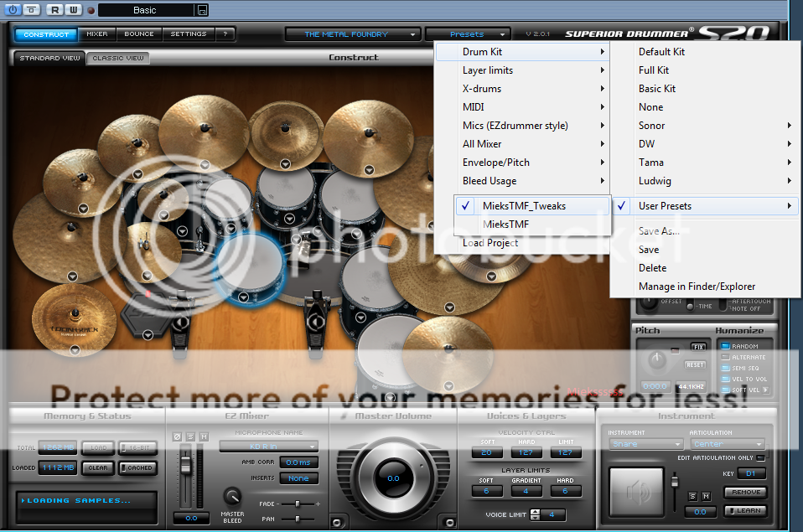Mute the EZ Mixer microphone channel
Viewport: 803px width, 532px height.
(204, 436)
